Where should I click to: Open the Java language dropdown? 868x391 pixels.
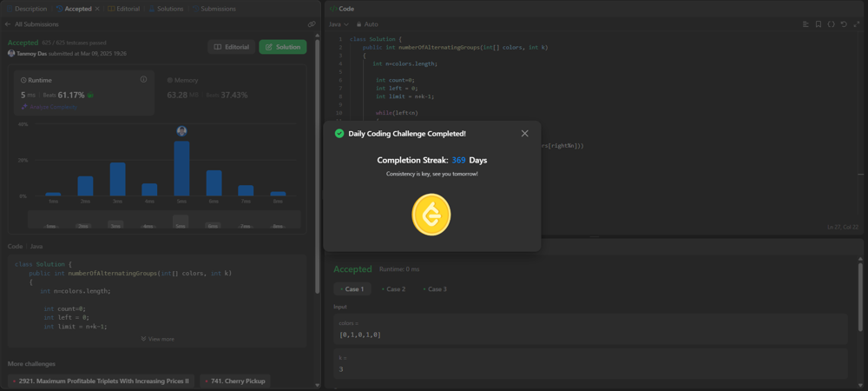[x=339, y=24]
